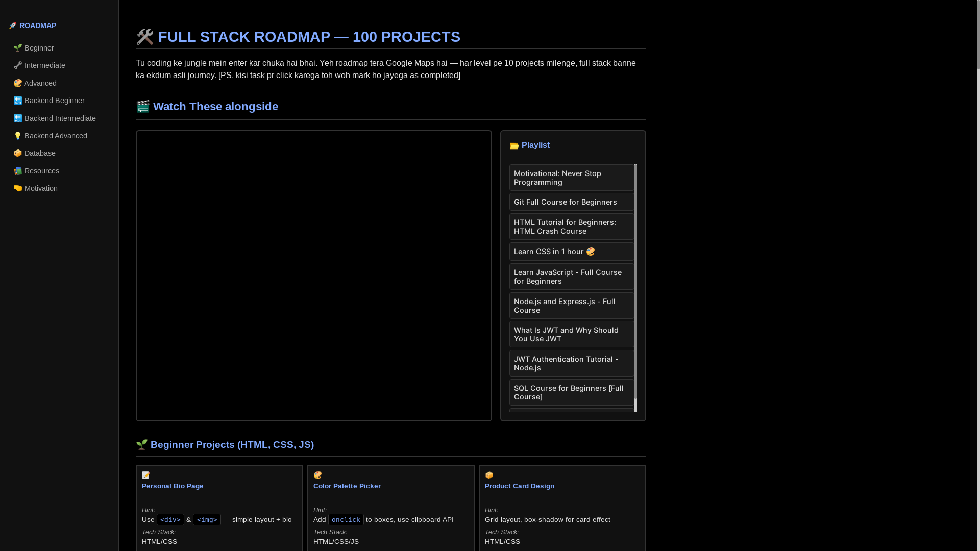
Task: Select Git Full Course for Beginners
Action: [x=572, y=202]
